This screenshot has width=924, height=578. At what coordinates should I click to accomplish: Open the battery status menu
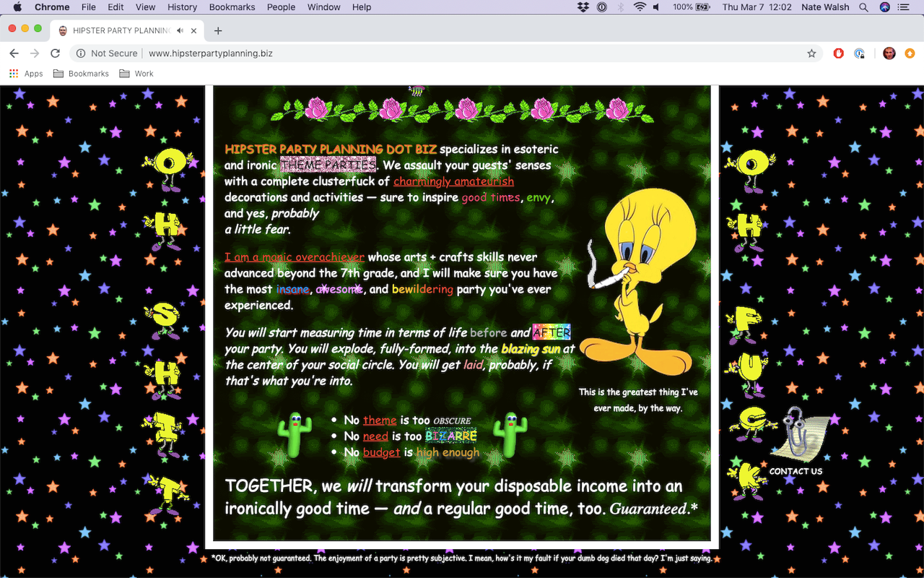tap(692, 7)
